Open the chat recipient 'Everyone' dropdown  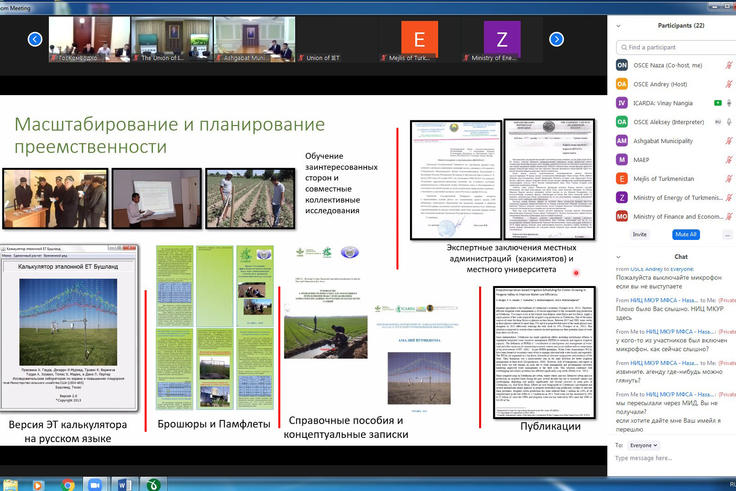click(x=644, y=444)
